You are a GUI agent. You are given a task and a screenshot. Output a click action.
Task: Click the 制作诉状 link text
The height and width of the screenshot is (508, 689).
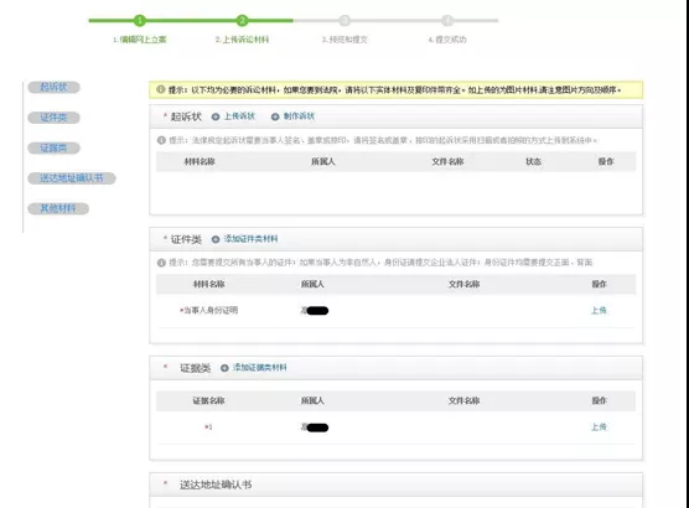pyautogui.click(x=299, y=116)
